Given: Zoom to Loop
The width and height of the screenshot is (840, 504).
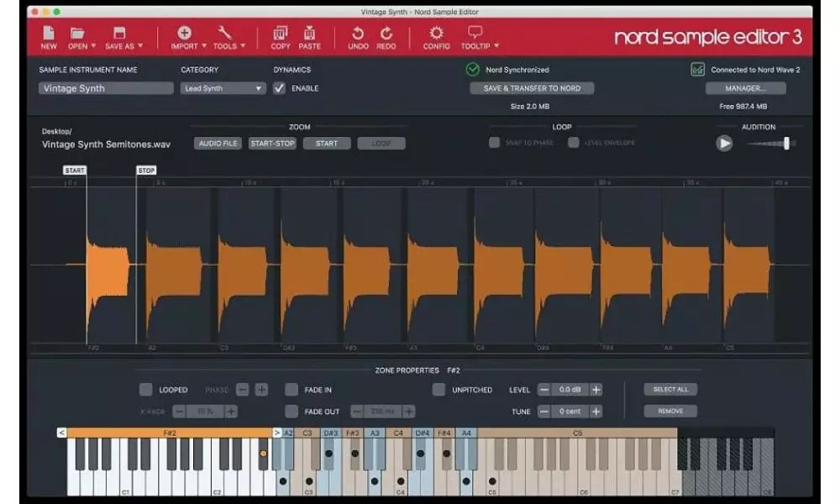Looking at the screenshot, I should [381, 144].
